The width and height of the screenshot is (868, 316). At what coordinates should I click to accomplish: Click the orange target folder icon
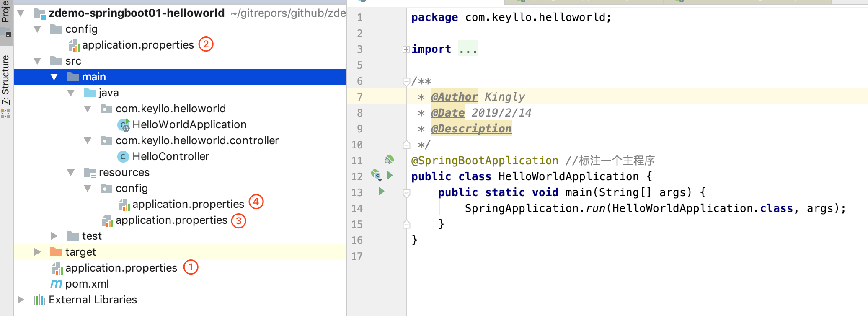56,252
